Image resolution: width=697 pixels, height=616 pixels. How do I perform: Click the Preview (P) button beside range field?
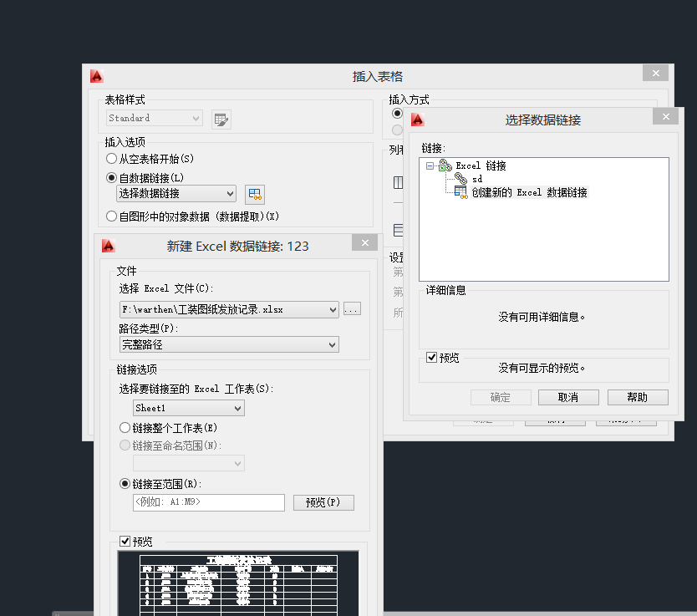point(323,502)
